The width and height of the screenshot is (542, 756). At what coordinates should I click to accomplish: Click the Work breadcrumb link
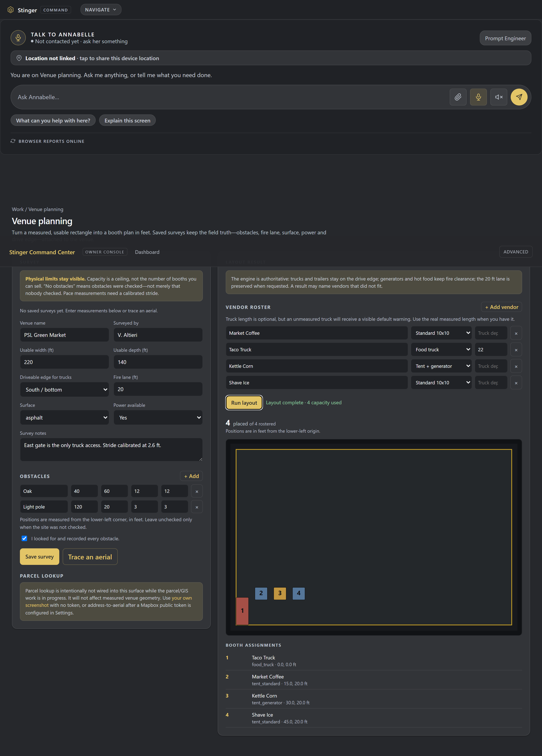click(x=18, y=209)
